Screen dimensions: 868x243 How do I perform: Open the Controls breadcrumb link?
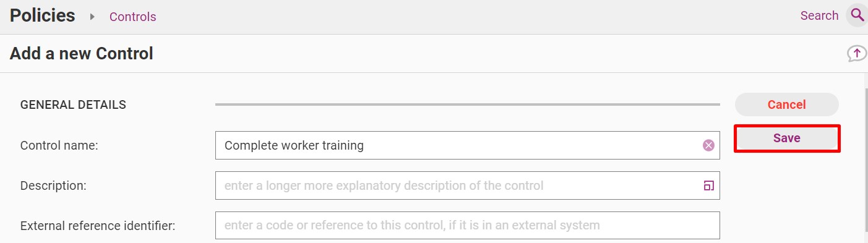133,17
